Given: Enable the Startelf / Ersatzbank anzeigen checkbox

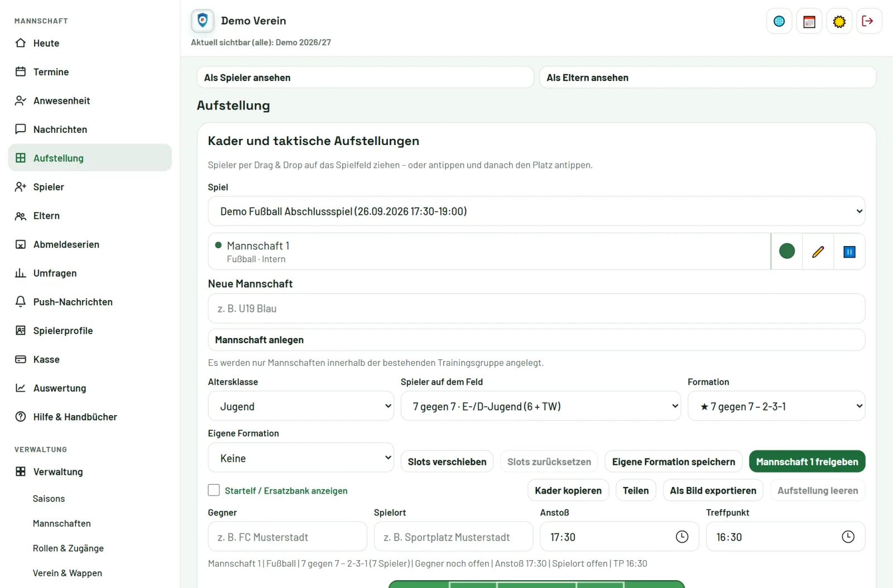Looking at the screenshot, I should (214, 490).
